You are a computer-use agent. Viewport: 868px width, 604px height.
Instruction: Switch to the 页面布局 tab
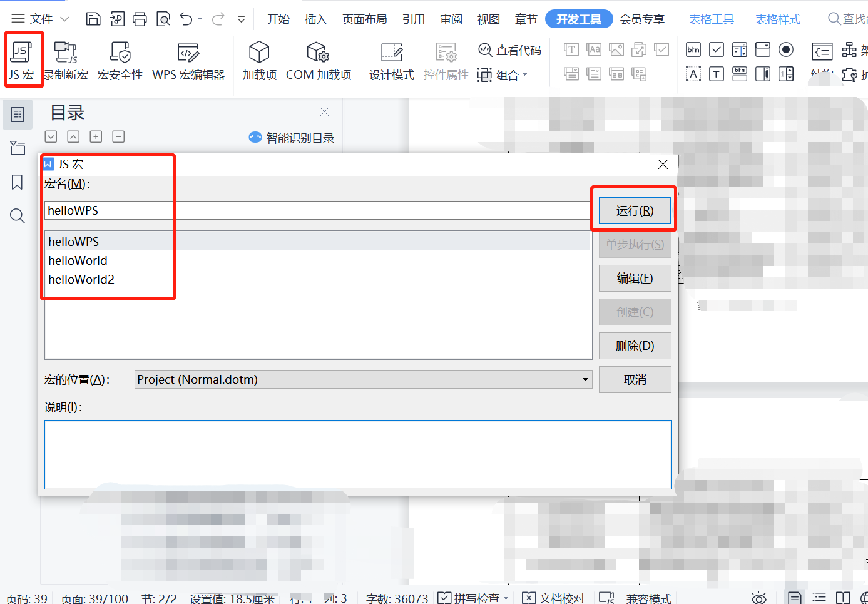click(x=365, y=19)
